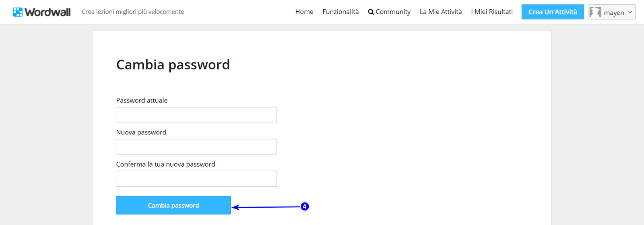Open the Funzionalità menu item
Image resolution: width=644 pixels, height=225 pixels.
pyautogui.click(x=341, y=12)
